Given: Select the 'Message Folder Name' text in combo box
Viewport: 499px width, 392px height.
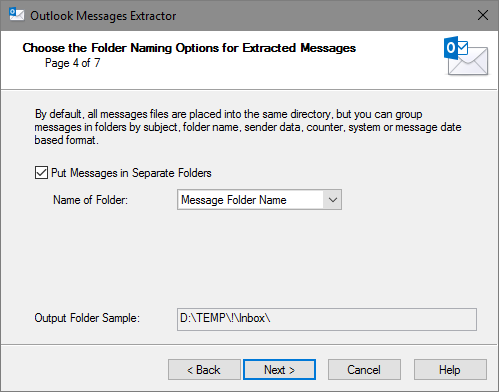Looking at the screenshot, I should tap(234, 200).
